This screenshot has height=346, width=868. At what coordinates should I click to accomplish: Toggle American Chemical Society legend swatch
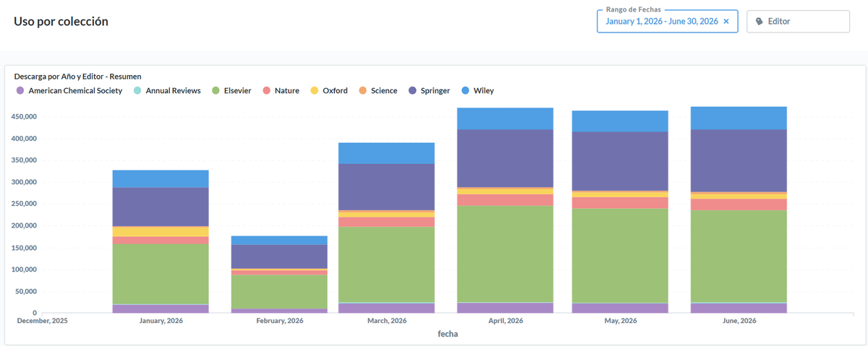point(20,91)
